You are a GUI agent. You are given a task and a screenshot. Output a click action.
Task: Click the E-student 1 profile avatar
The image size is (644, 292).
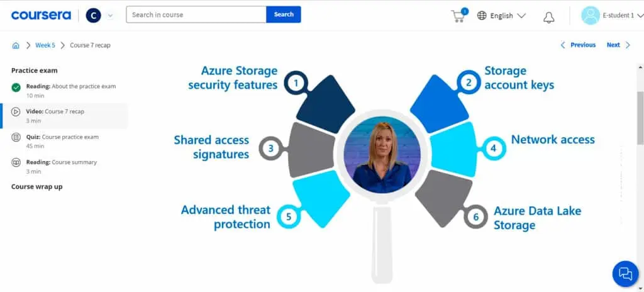(590, 16)
